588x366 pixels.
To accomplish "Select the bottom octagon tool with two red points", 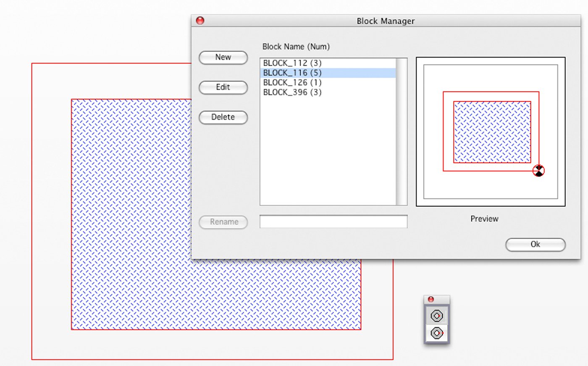I will tap(437, 333).
